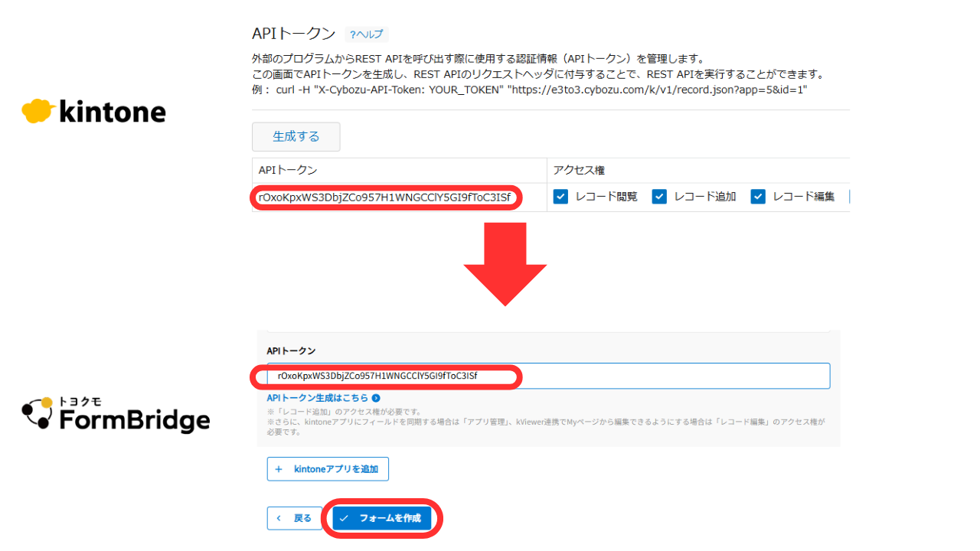Select the API token value in the kintone table

click(x=386, y=197)
